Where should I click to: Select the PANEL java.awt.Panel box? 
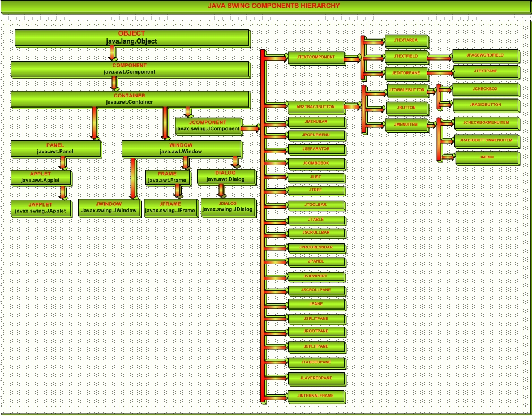pos(56,149)
